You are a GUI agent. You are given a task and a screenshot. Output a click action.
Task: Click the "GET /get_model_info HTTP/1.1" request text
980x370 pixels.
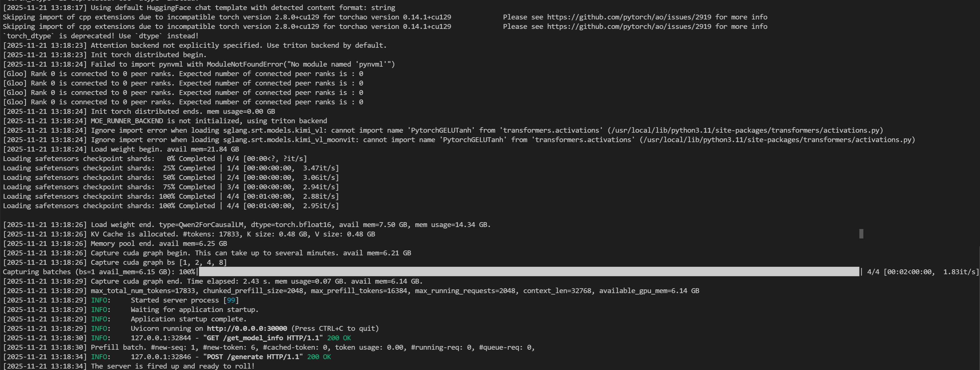coord(263,338)
